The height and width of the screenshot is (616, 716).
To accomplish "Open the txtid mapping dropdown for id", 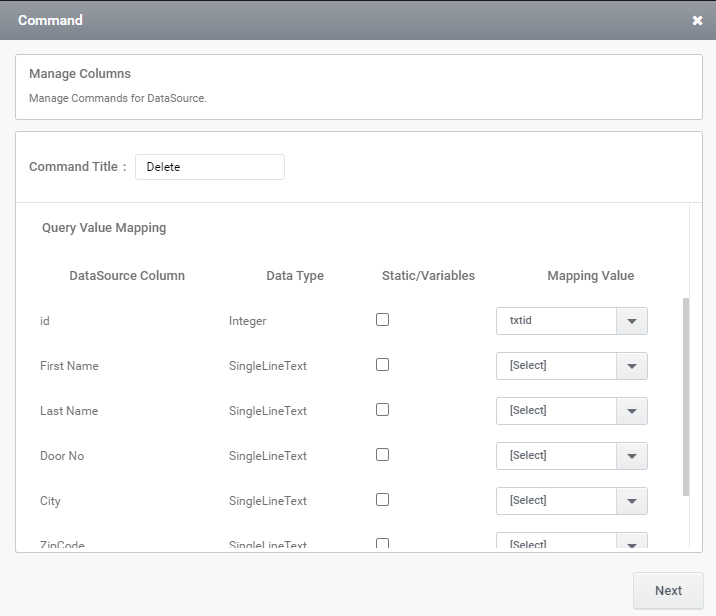I will click(x=572, y=321).
